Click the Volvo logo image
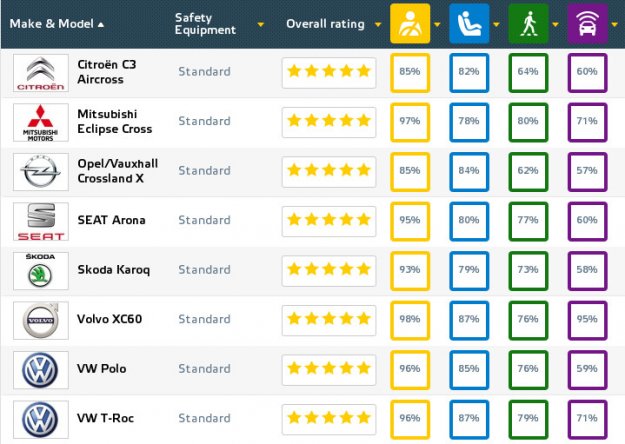This screenshot has width=625, height=444. point(41,320)
